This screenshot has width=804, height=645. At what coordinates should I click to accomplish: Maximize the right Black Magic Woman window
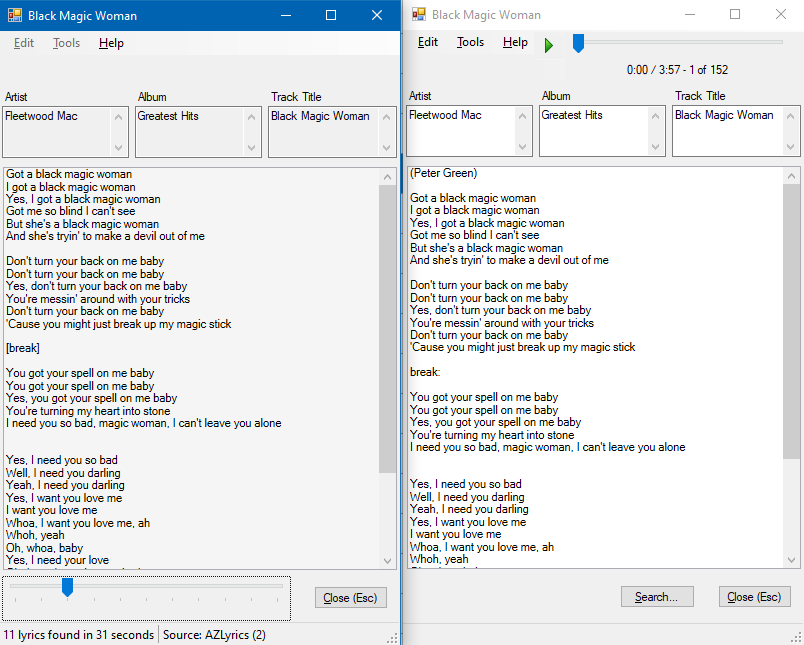coord(735,14)
